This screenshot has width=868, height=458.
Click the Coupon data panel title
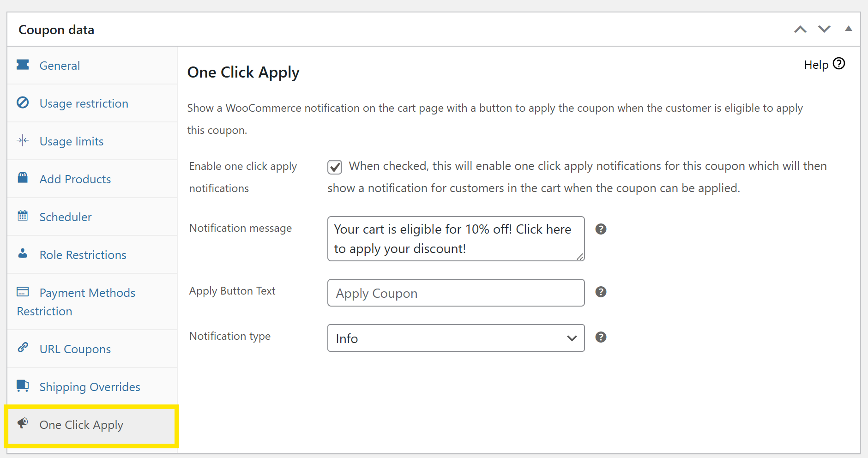point(56,30)
